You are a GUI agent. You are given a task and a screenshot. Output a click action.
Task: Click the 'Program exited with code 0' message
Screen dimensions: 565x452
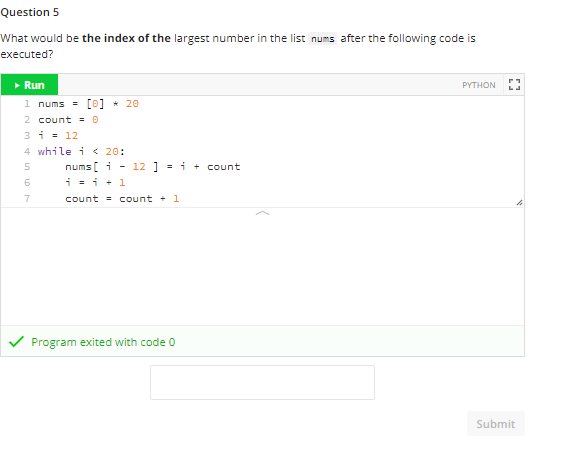click(103, 342)
